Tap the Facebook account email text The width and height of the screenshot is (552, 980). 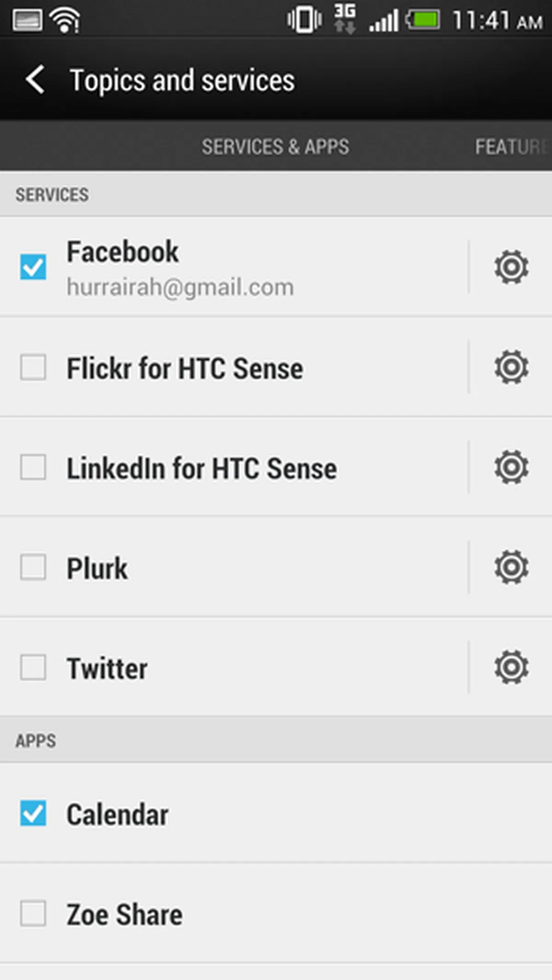(x=180, y=287)
